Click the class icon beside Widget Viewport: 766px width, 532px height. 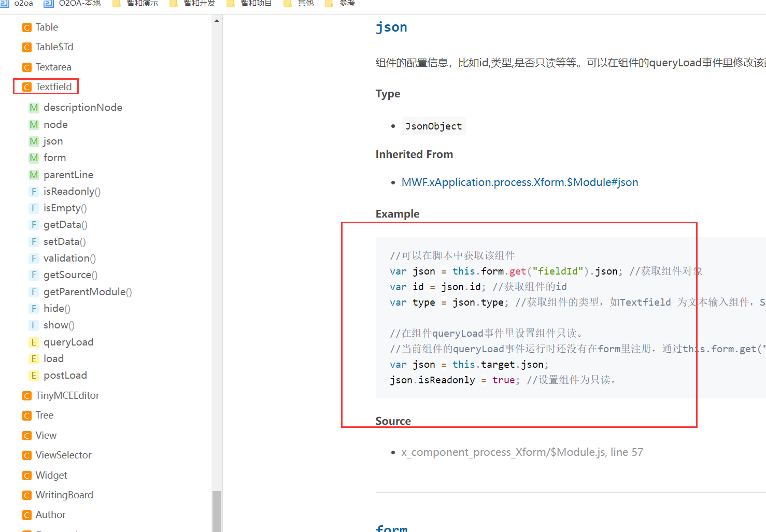pos(27,476)
